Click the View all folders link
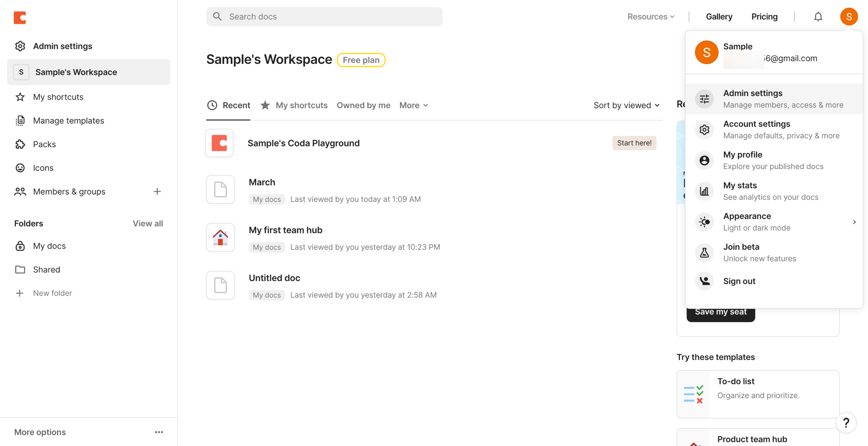Image resolution: width=868 pixels, height=446 pixels. [148, 223]
